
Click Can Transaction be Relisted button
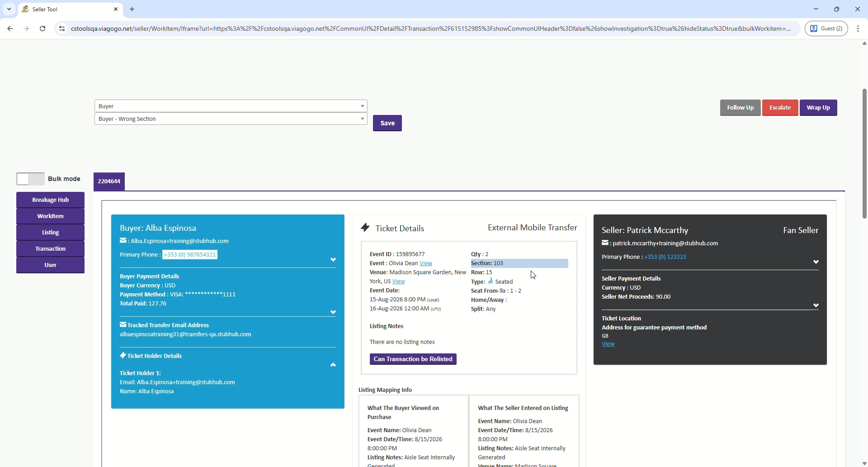click(x=413, y=359)
